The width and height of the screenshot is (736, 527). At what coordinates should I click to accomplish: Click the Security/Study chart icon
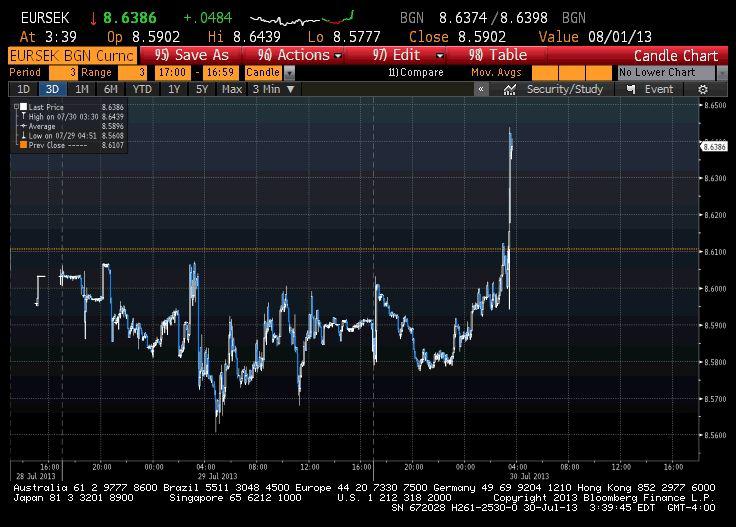509,89
